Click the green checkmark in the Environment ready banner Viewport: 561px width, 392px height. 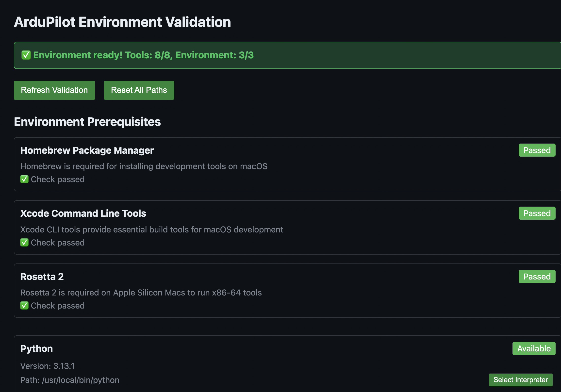coord(26,55)
